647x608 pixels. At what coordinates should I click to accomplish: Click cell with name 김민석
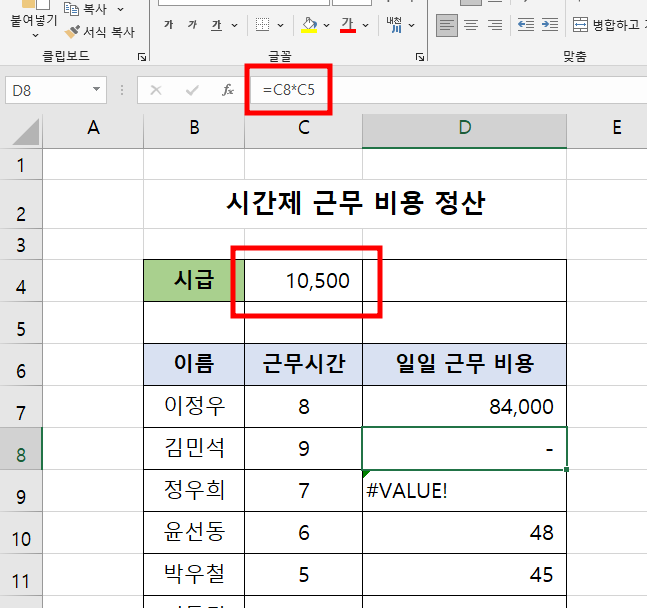(x=194, y=449)
